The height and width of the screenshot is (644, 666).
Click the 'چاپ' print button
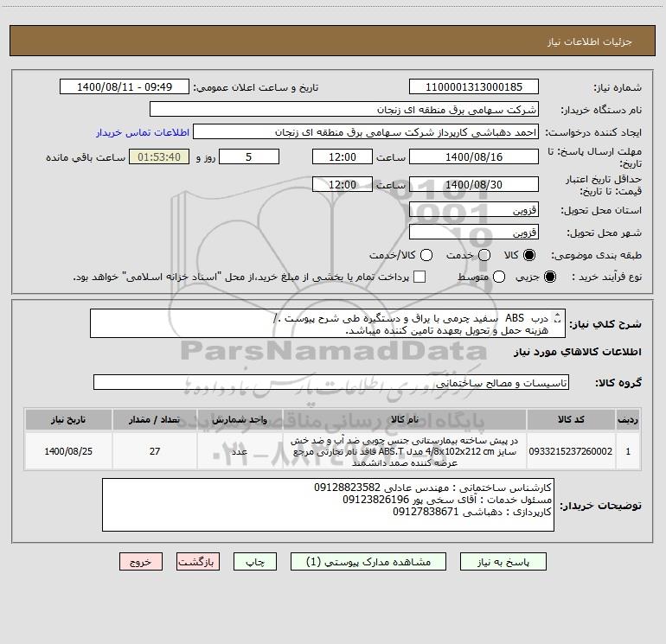click(255, 562)
